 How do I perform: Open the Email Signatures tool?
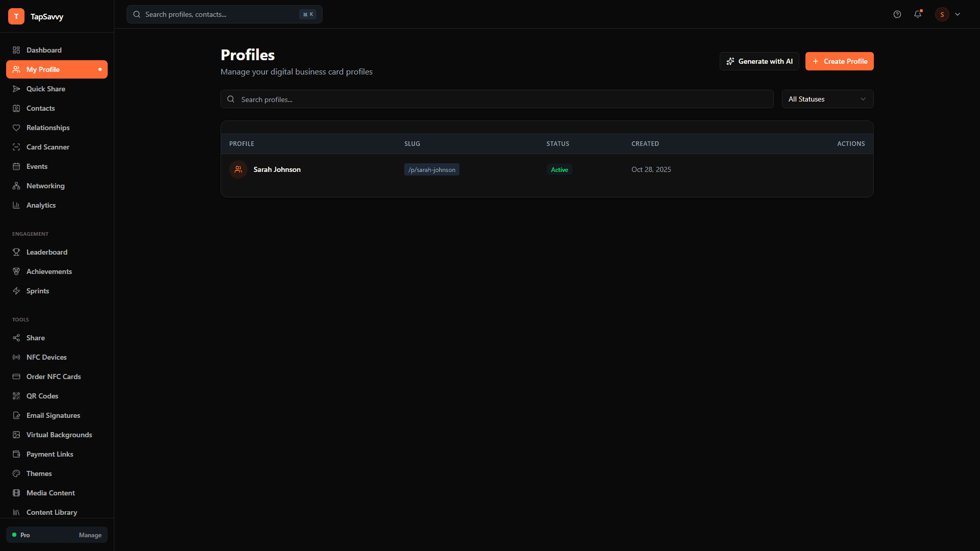tap(53, 415)
